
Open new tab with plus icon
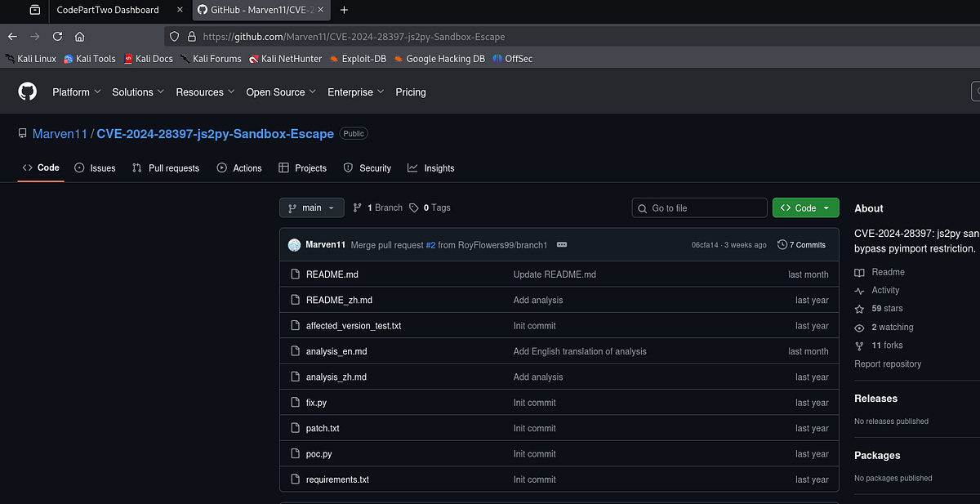(344, 10)
